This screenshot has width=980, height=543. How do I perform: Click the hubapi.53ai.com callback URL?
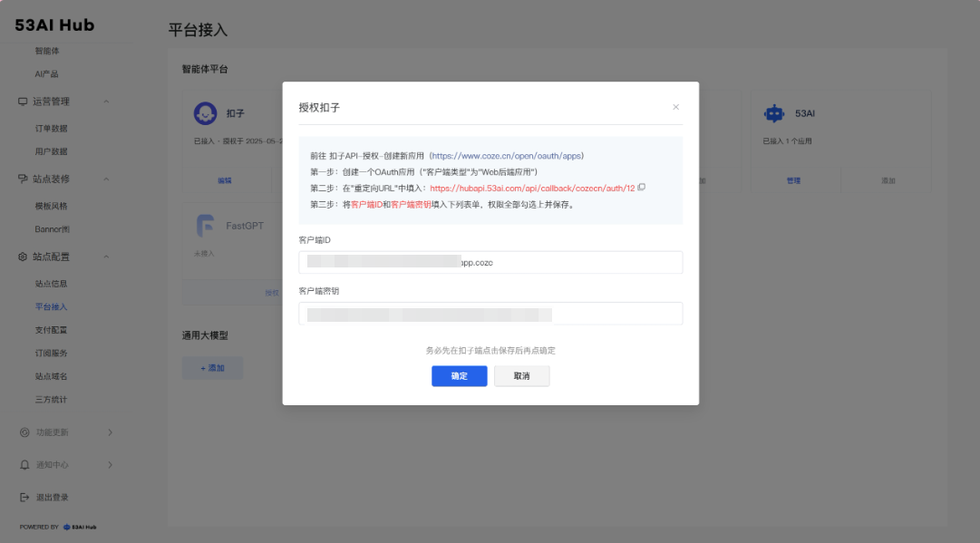point(532,188)
